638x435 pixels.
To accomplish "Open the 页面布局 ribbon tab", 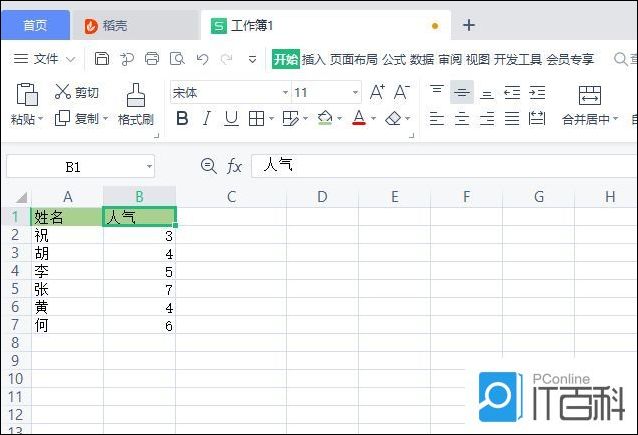I will coord(354,60).
